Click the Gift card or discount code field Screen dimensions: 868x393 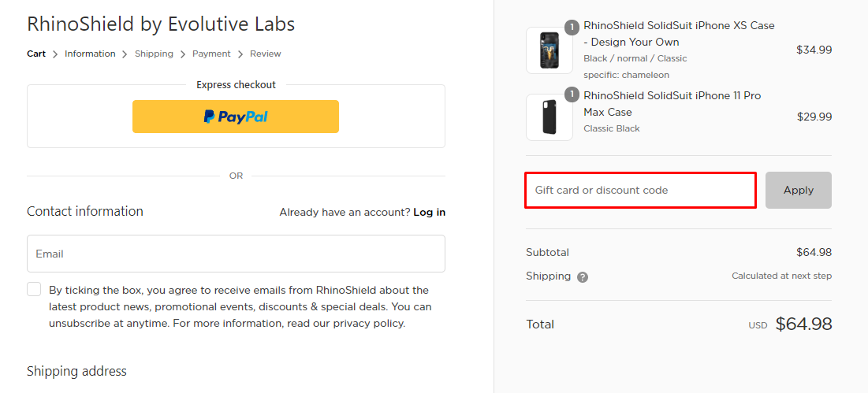click(640, 191)
